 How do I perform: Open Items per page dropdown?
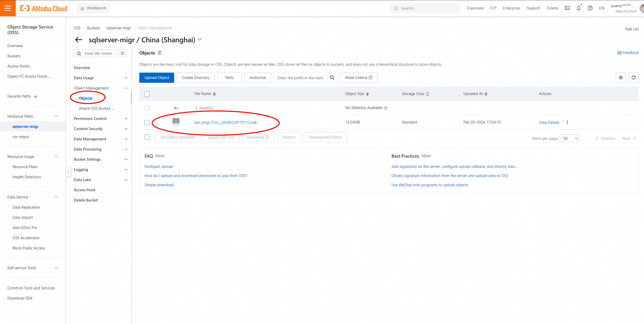click(x=570, y=138)
